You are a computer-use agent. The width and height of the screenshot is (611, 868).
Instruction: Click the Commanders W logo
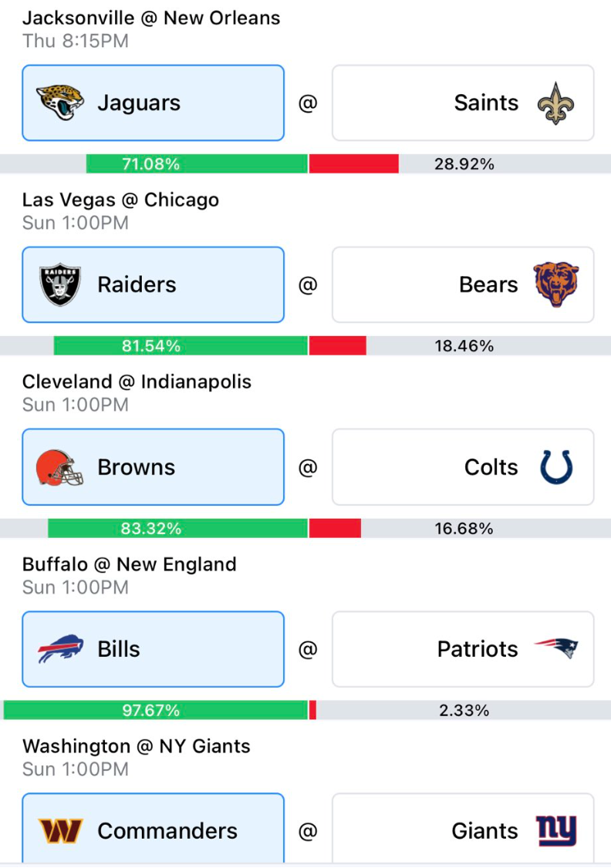point(60,831)
